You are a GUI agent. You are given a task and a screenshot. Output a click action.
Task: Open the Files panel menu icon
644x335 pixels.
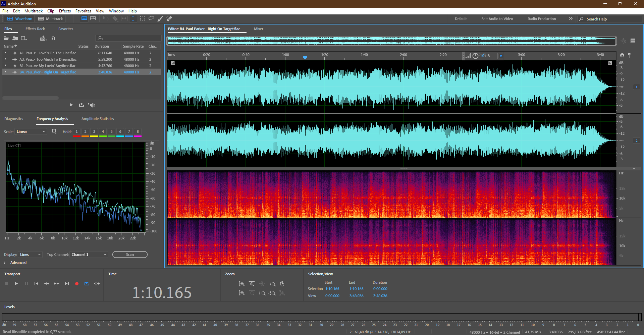pos(17,29)
